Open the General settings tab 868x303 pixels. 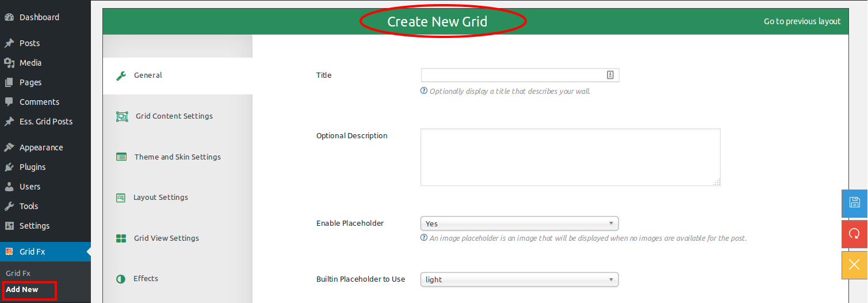pos(178,75)
